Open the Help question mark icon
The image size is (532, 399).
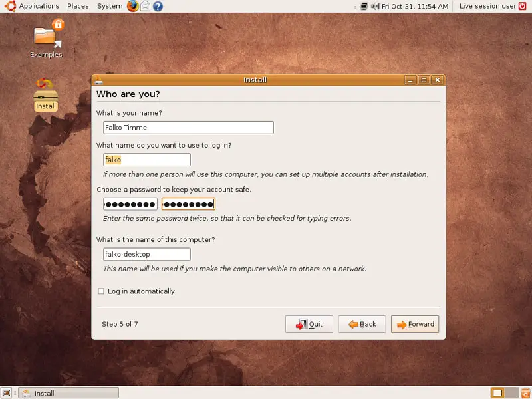coord(158,6)
